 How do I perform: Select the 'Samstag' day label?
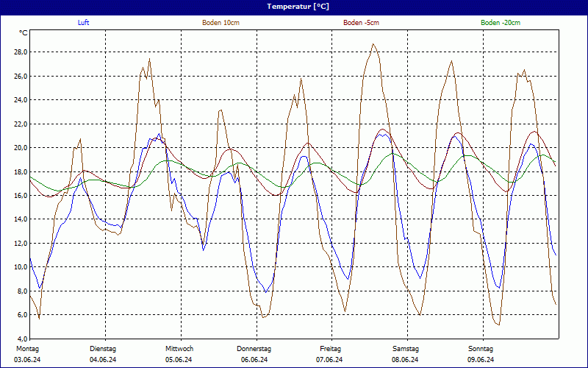click(406, 348)
